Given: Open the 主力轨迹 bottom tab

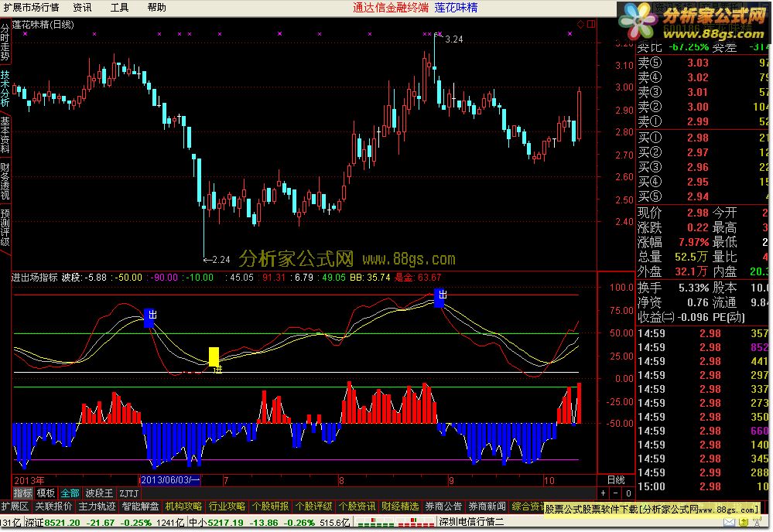Looking at the screenshot, I should click(x=97, y=506).
